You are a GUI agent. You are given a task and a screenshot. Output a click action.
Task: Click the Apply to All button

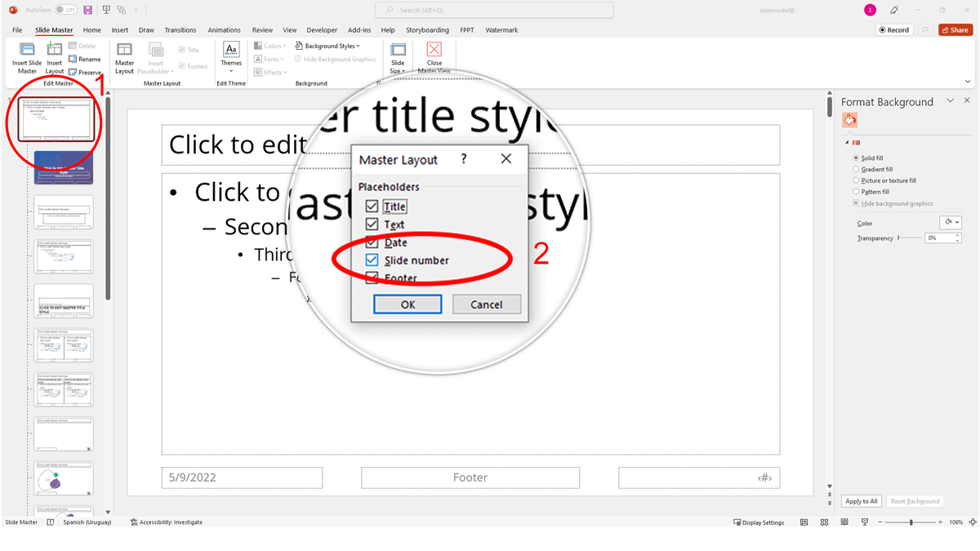(861, 500)
